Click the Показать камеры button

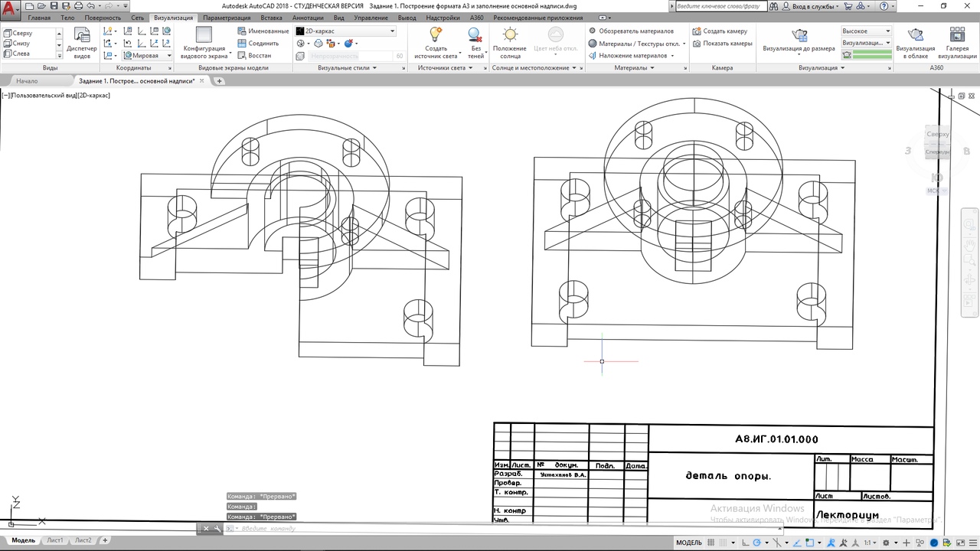tap(722, 44)
